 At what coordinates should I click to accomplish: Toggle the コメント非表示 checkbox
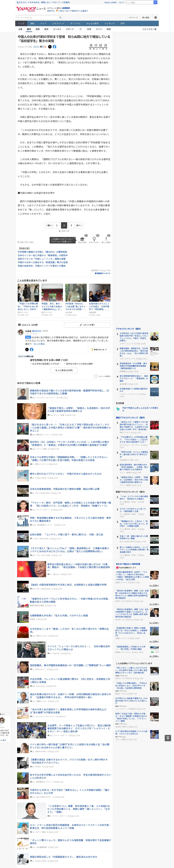(x=96, y=376)
